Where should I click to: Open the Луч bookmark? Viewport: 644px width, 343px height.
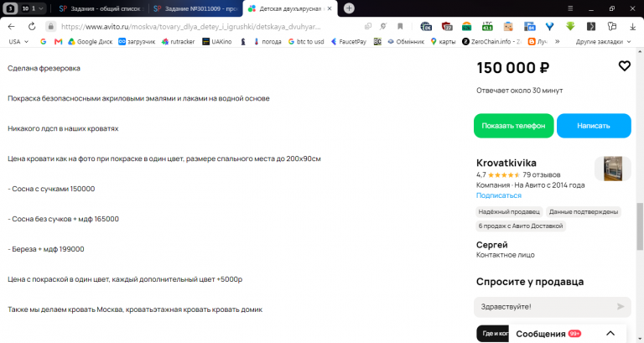[x=538, y=41]
